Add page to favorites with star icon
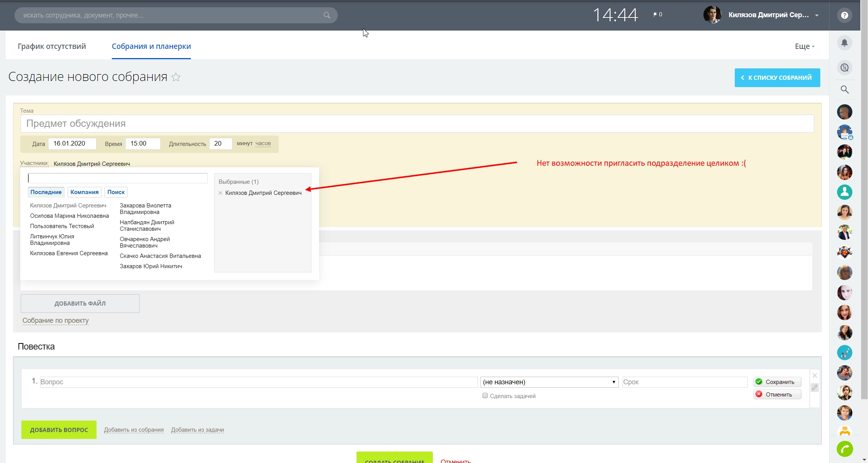Image resolution: width=868 pixels, height=463 pixels. click(176, 77)
